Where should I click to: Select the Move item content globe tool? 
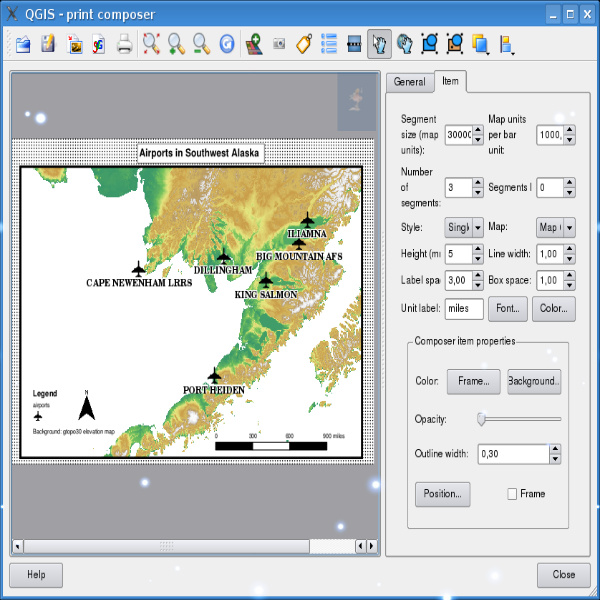click(404, 44)
